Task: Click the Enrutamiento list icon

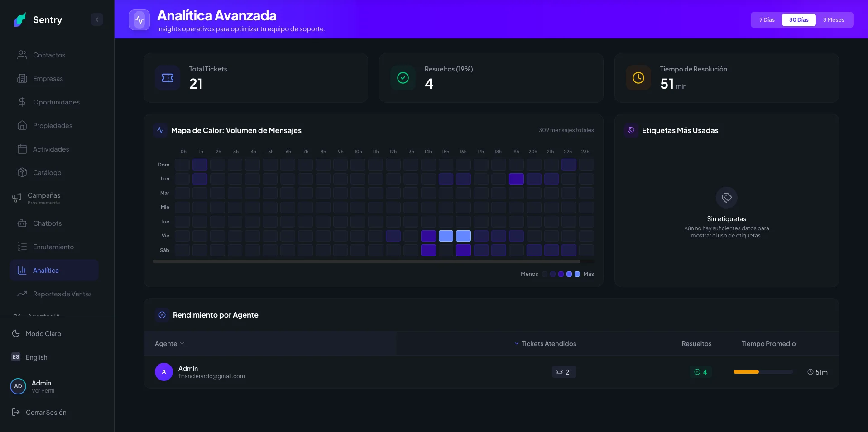Action: [22, 247]
